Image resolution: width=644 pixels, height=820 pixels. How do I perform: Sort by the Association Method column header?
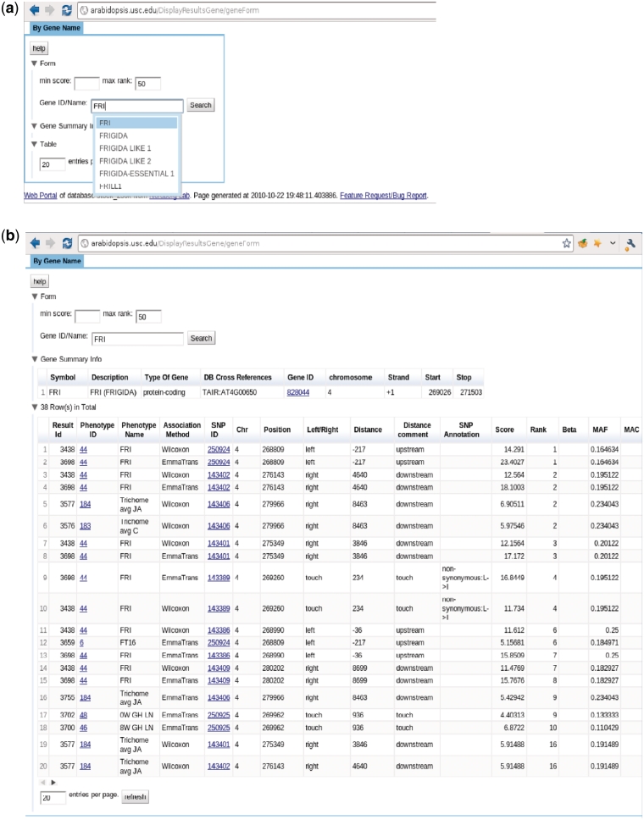click(x=181, y=429)
